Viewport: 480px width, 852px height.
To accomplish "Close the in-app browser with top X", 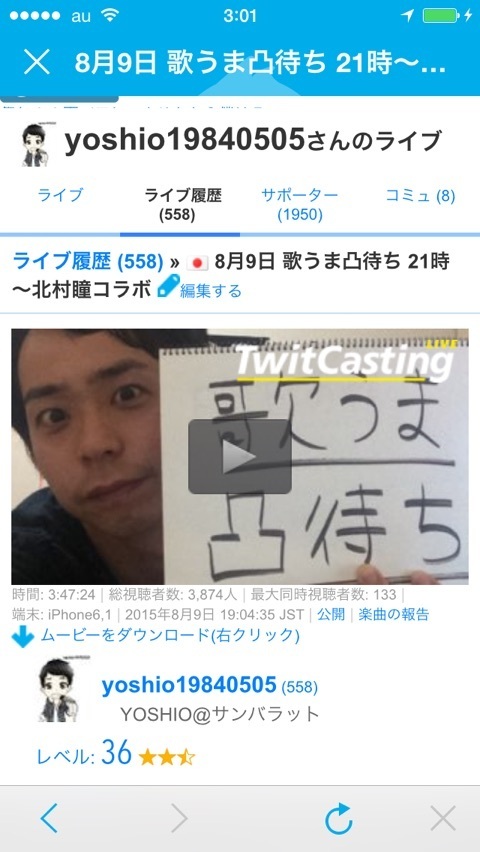I will 36,62.
